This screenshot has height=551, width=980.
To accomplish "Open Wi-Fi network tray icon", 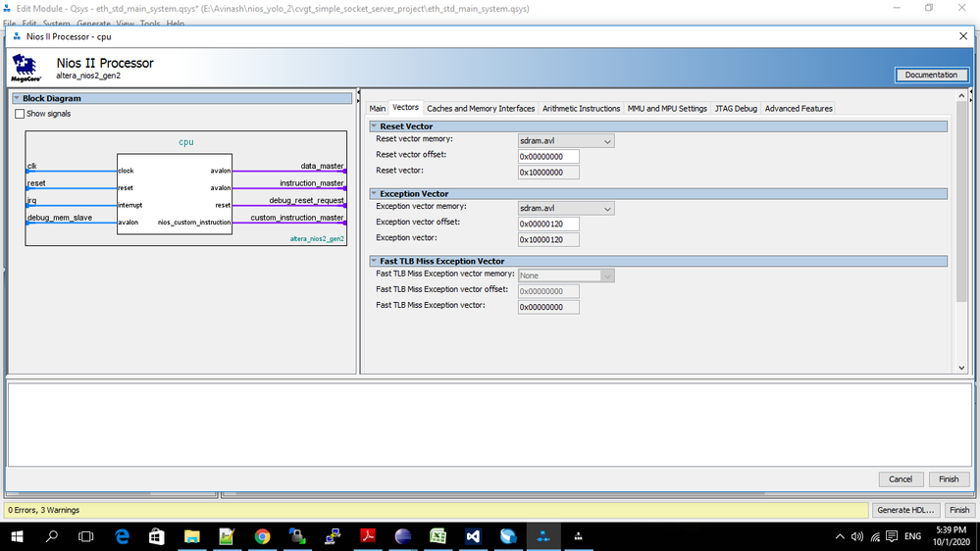I will click(x=875, y=536).
